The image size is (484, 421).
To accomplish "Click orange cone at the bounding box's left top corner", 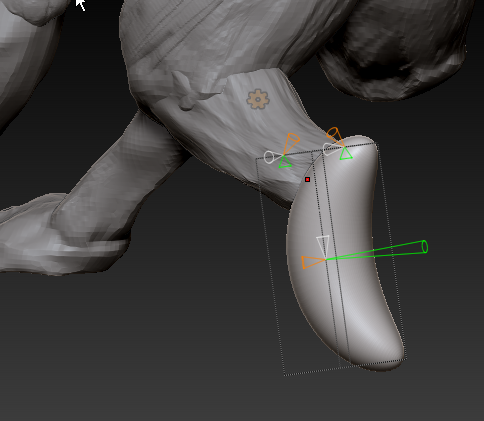I will click(291, 143).
